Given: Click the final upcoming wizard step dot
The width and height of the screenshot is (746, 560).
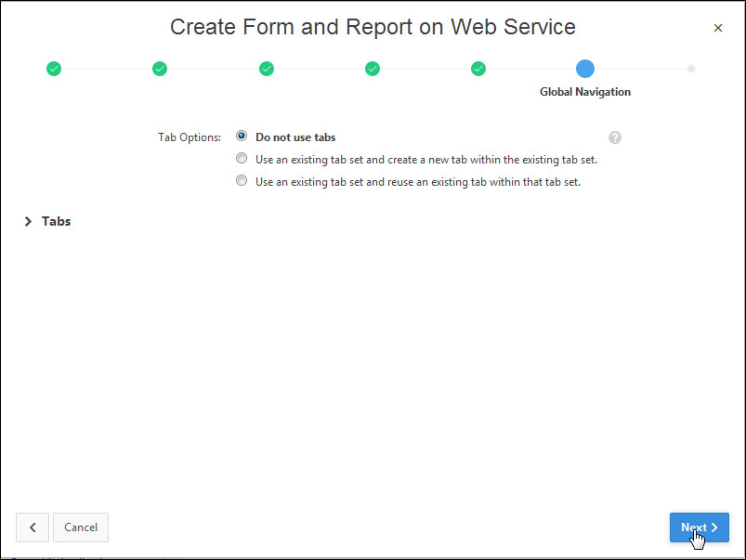Looking at the screenshot, I should (691, 69).
